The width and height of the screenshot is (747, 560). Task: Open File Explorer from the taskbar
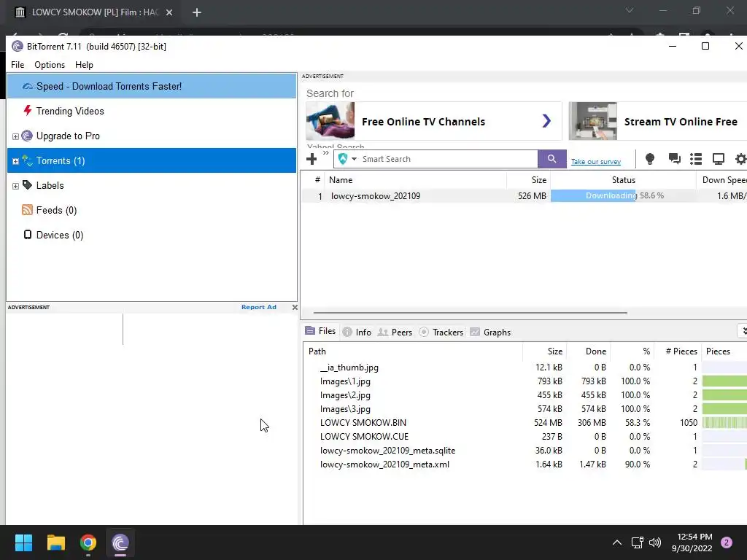click(55, 542)
